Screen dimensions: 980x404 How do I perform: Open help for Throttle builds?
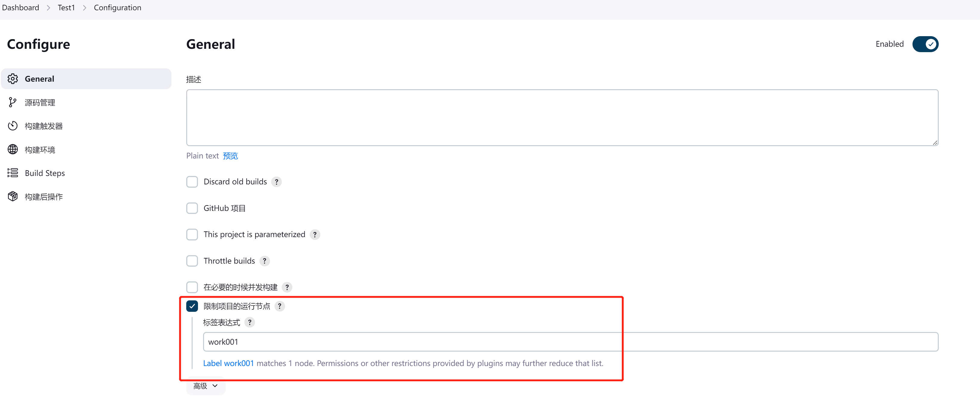point(264,261)
